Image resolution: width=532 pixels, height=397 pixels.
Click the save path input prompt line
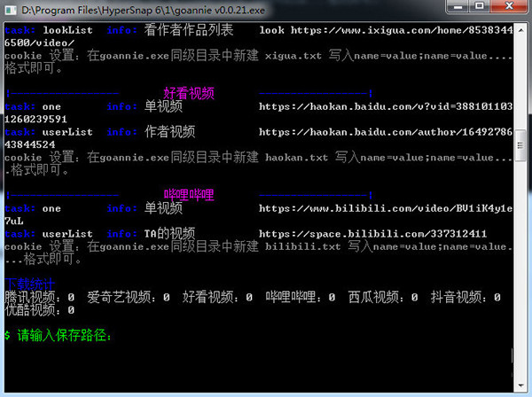pos(60,336)
